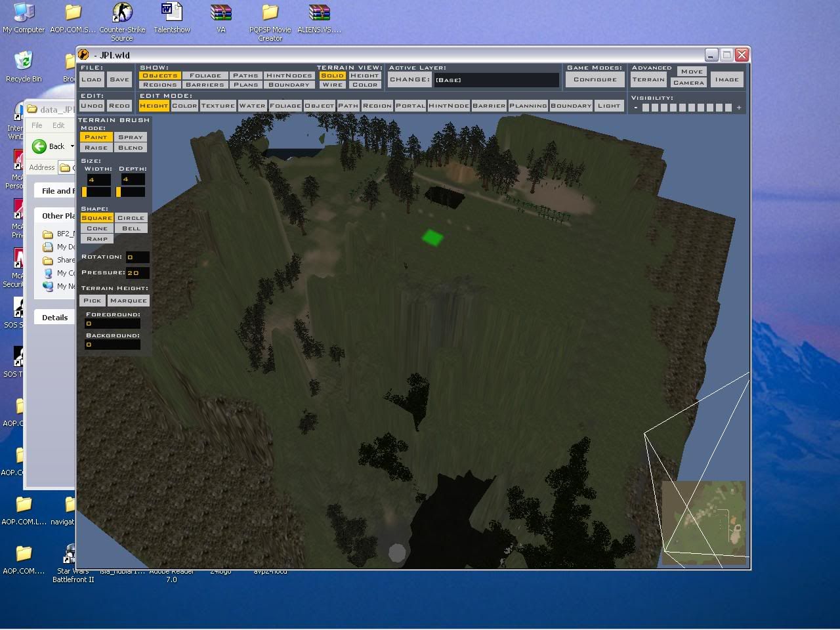Viewport: 840px width, 630px height.
Task: Open the Talentshow Word document icon
Action: pyautogui.click(x=172, y=18)
